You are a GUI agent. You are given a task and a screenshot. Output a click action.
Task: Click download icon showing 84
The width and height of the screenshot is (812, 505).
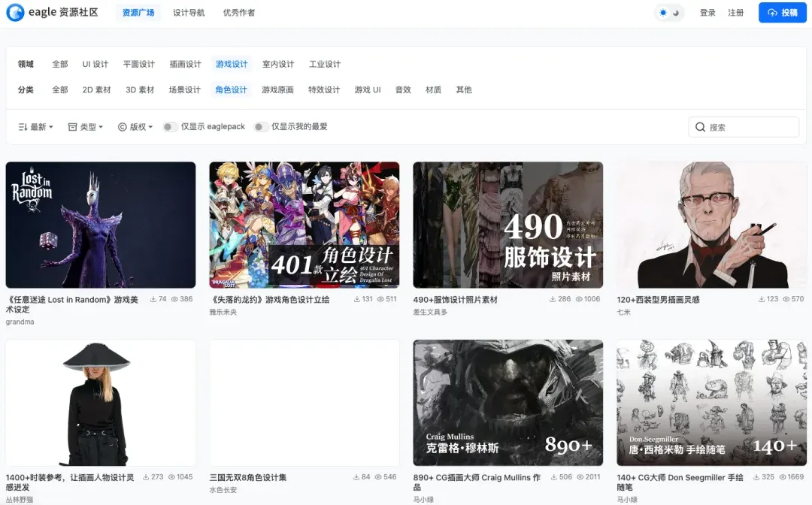(356, 477)
